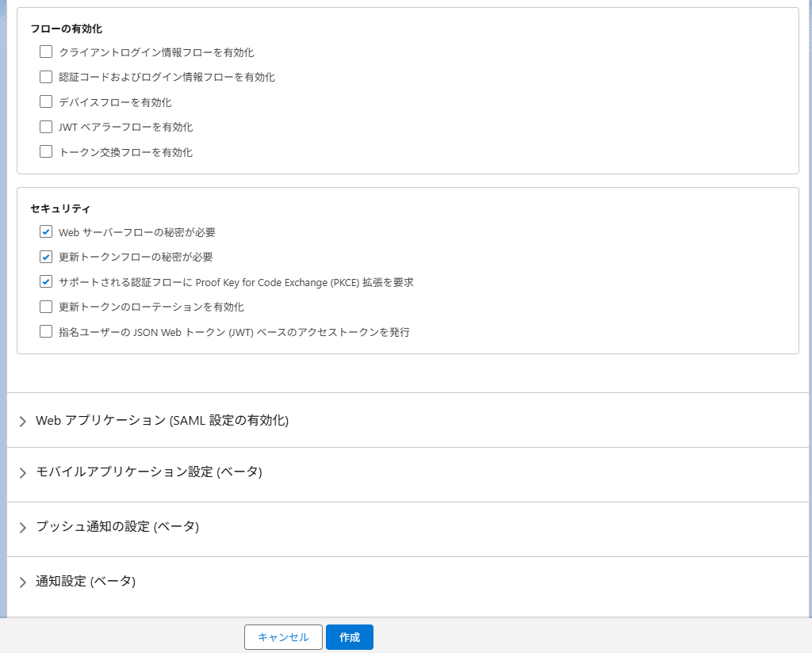
Task: Click the キャンセル button
Action: point(283,637)
